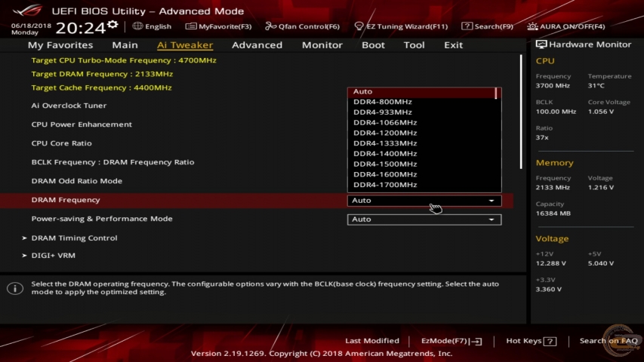Click the EzMode exit arrow icon
644x362 pixels.
click(477, 341)
